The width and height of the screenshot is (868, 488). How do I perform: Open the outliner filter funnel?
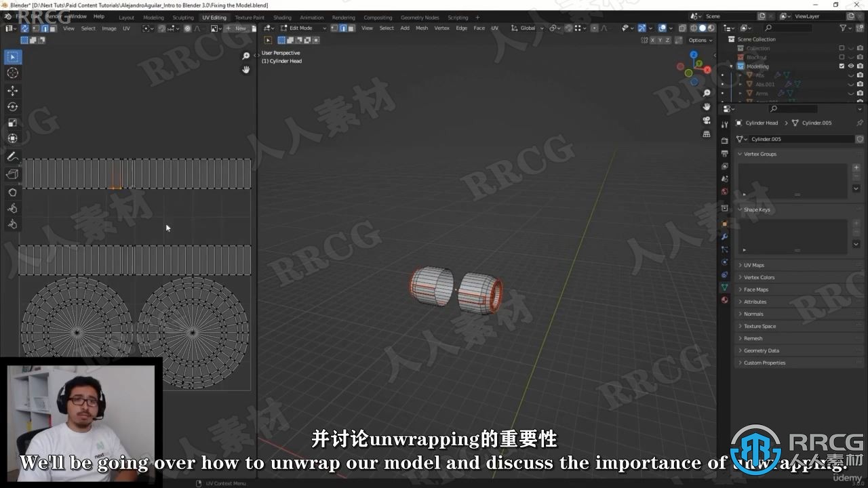(843, 28)
